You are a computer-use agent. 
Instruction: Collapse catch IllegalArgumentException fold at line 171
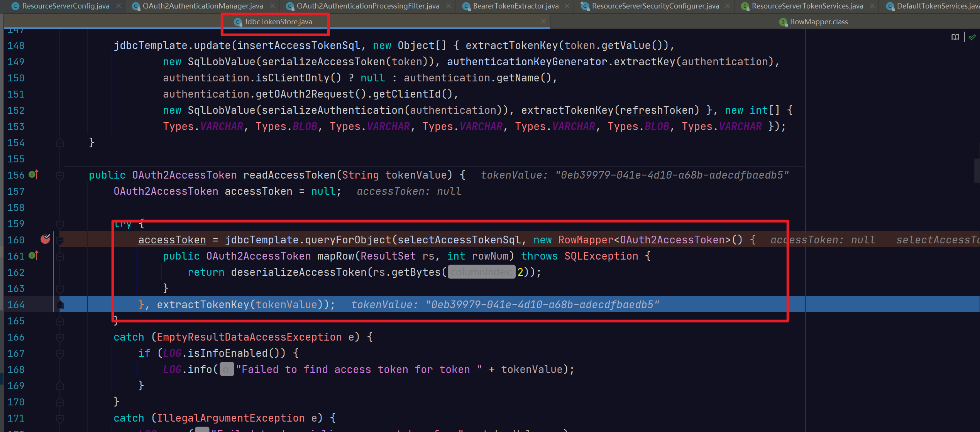click(60, 418)
